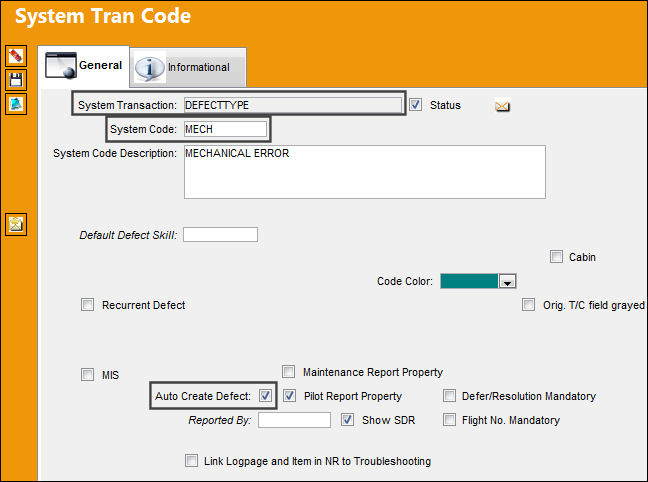Uncheck Show SDR checkbox
This screenshot has height=482, width=648.
348,420
